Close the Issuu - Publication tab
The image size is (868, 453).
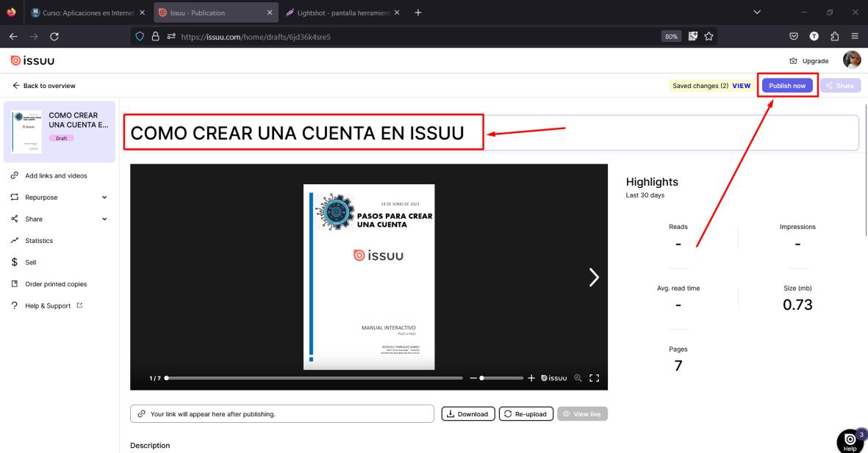(270, 12)
